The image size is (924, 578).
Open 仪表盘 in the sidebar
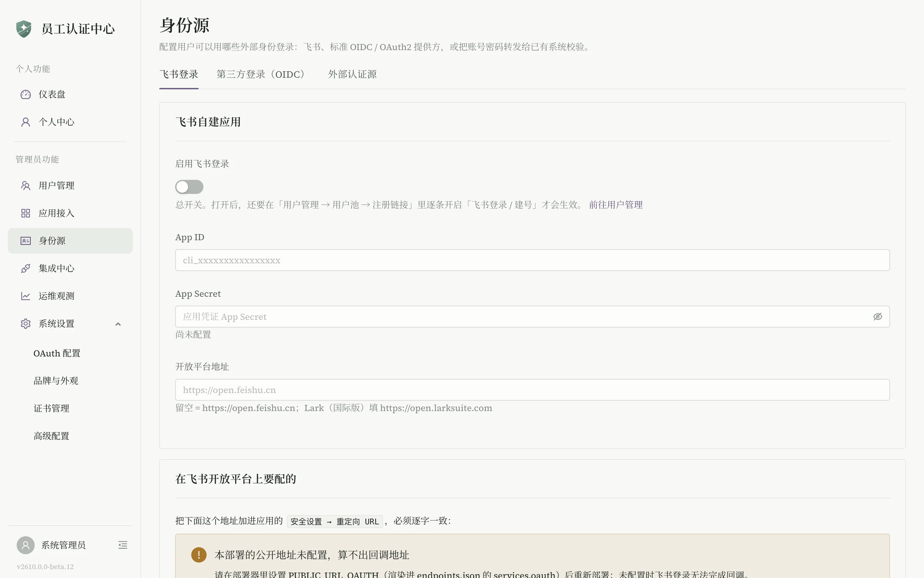(x=70, y=94)
